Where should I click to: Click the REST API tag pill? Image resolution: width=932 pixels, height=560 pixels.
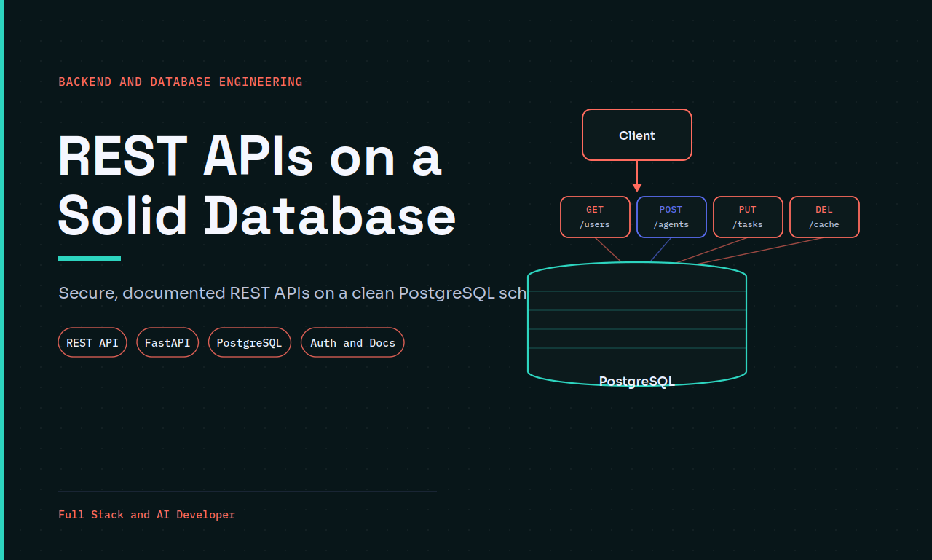(92, 342)
